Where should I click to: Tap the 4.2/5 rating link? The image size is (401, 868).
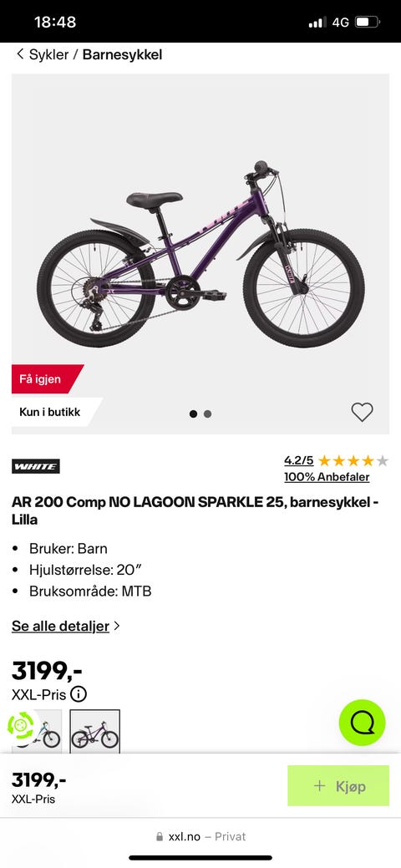click(299, 460)
